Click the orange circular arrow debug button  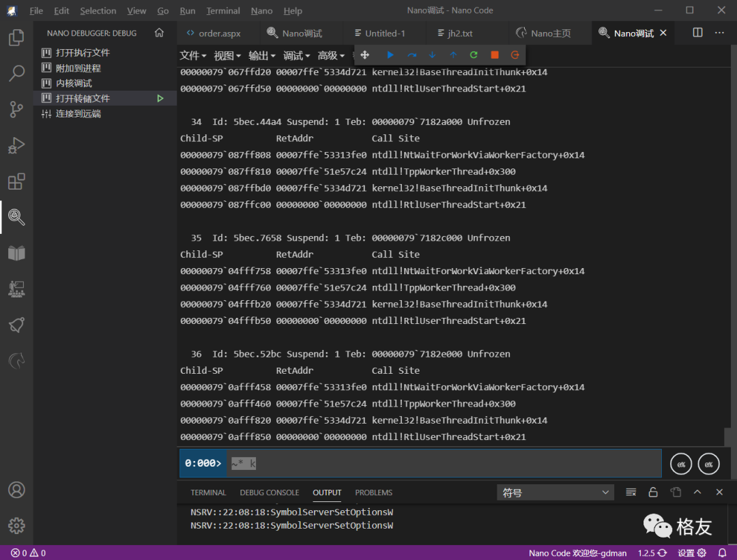tap(515, 55)
